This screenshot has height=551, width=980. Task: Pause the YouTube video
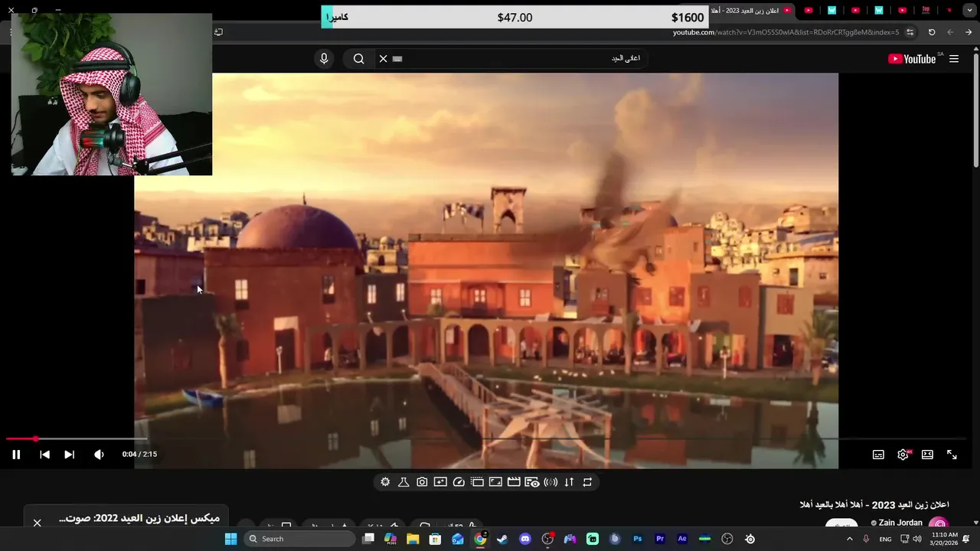coord(16,455)
